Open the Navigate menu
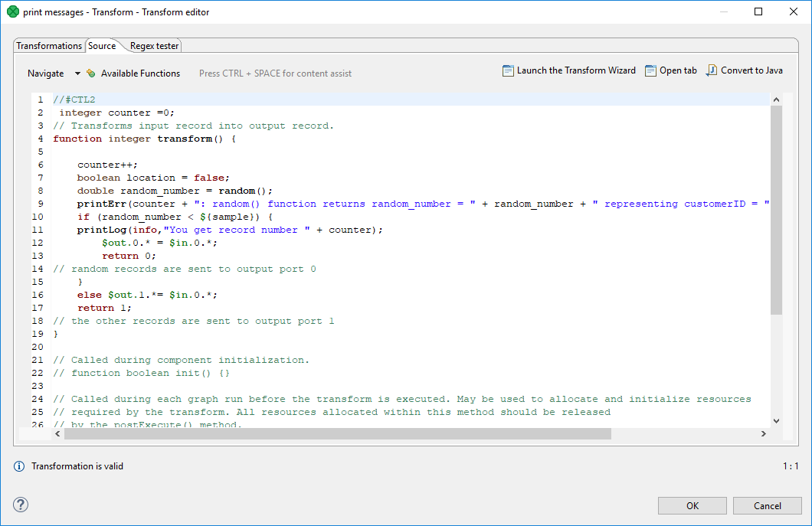Image resolution: width=812 pixels, height=526 pixels. tap(46, 74)
